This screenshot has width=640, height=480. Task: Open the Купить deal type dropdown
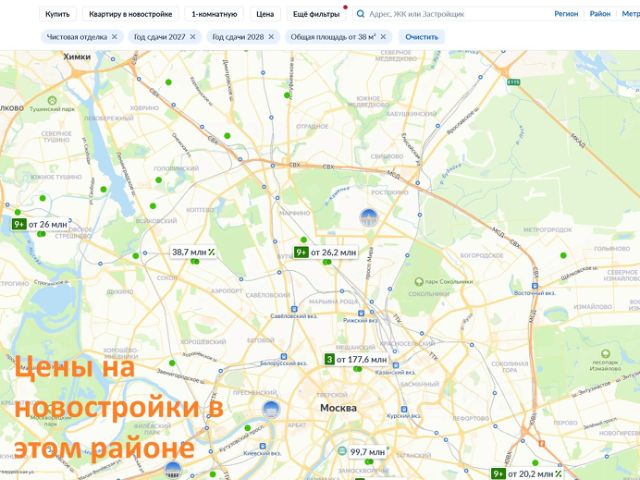pos(58,14)
